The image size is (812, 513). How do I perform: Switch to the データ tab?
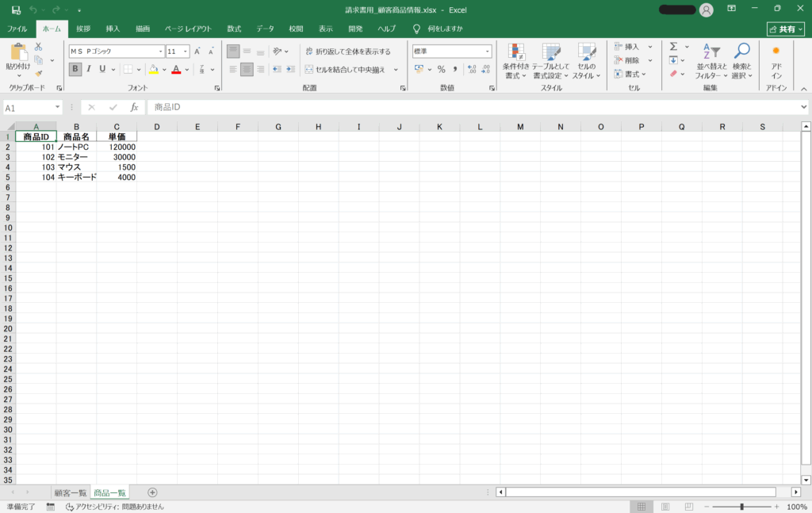click(x=265, y=29)
